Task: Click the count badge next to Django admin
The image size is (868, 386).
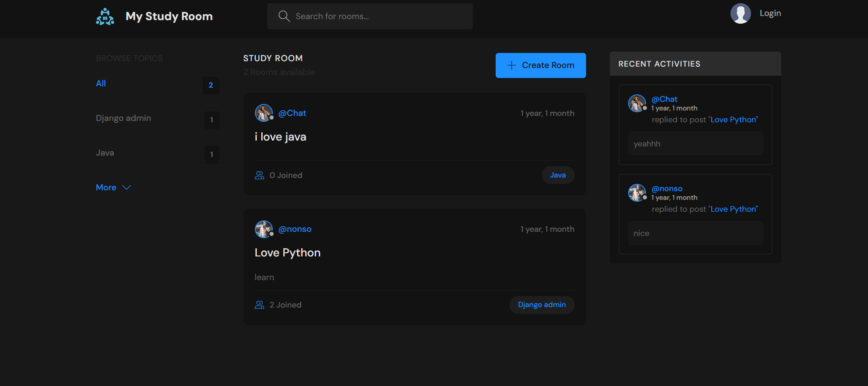Action: coord(212,120)
